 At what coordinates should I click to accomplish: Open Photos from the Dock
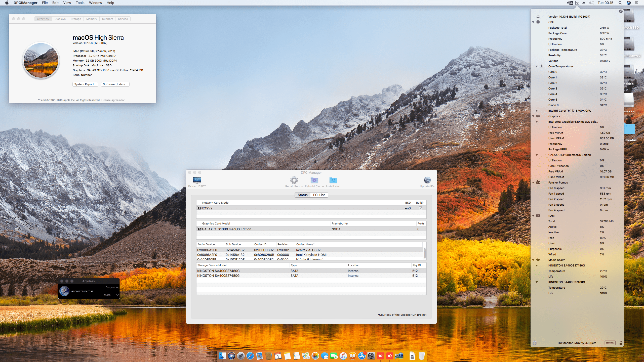point(315,356)
